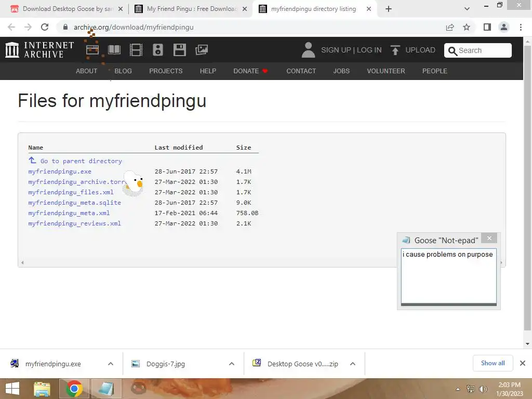Expand options for myfriendpingu.exe download

pos(111,364)
